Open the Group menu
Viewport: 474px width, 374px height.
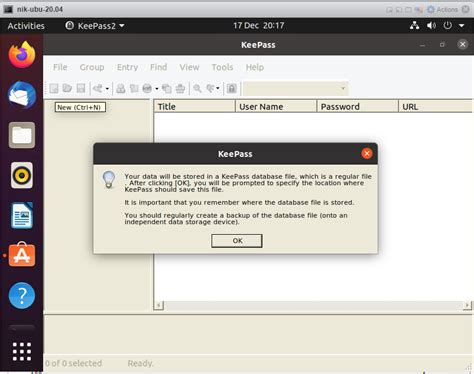click(92, 67)
